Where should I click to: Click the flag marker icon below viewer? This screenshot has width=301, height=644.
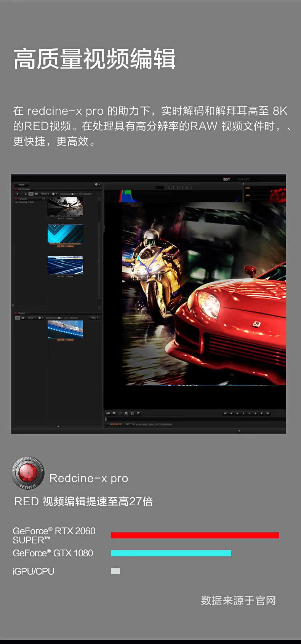pyautogui.click(x=138, y=413)
